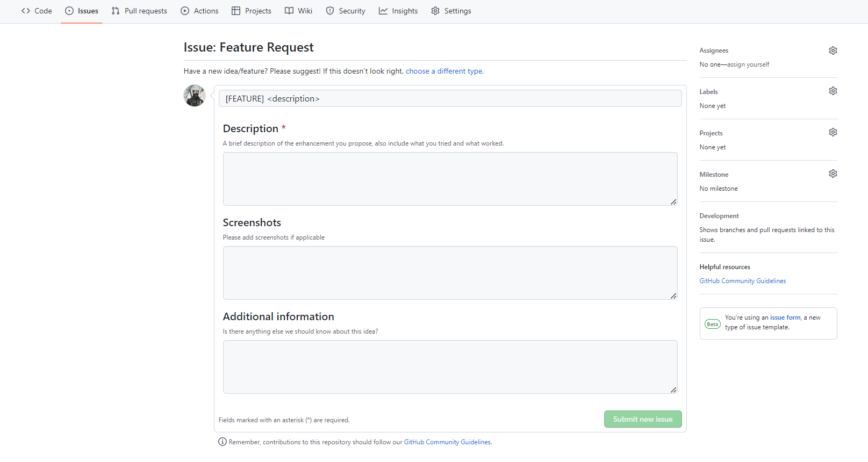Open the Actions tab
Viewport: 868px width, 462px height.
(x=199, y=11)
